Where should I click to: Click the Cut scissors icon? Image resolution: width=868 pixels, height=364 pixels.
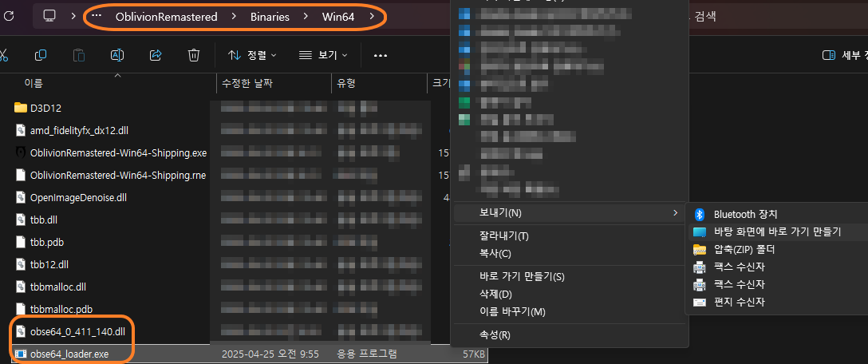(2, 55)
